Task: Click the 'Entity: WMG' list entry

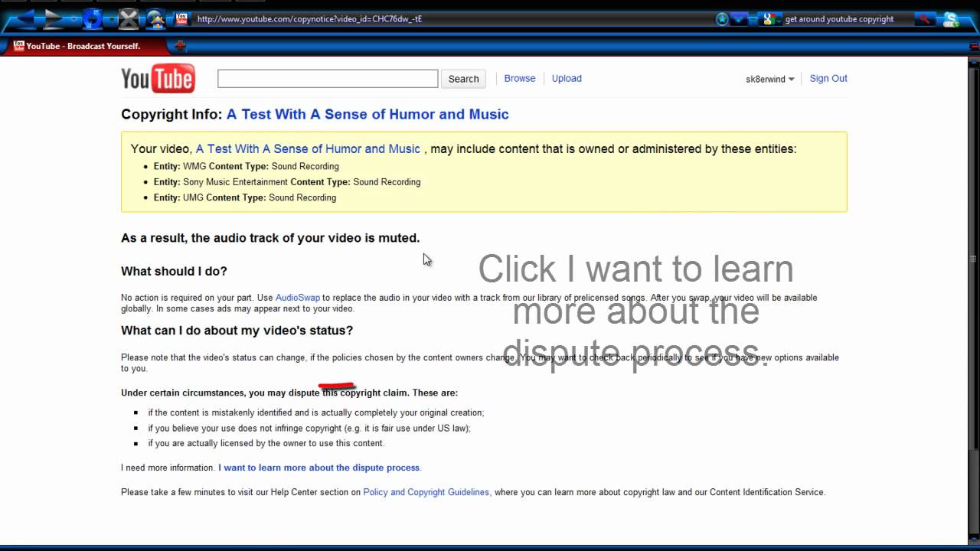Action: pyautogui.click(x=246, y=166)
